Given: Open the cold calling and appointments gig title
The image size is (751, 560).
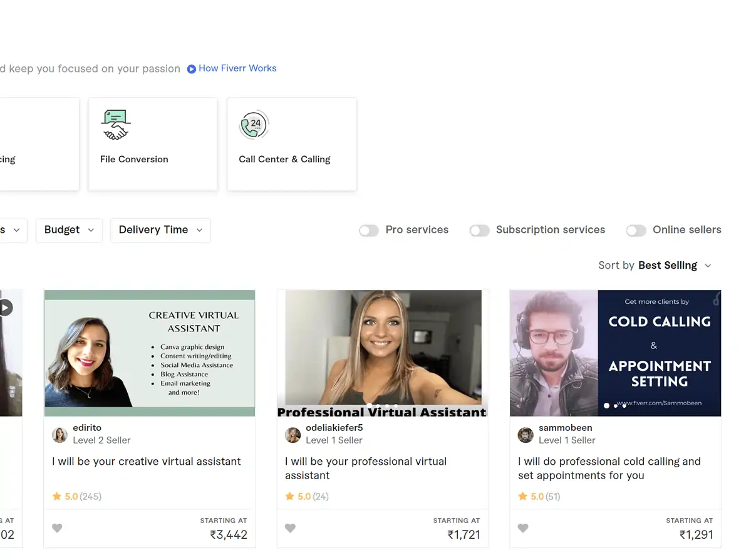Looking at the screenshot, I should pos(609,468).
